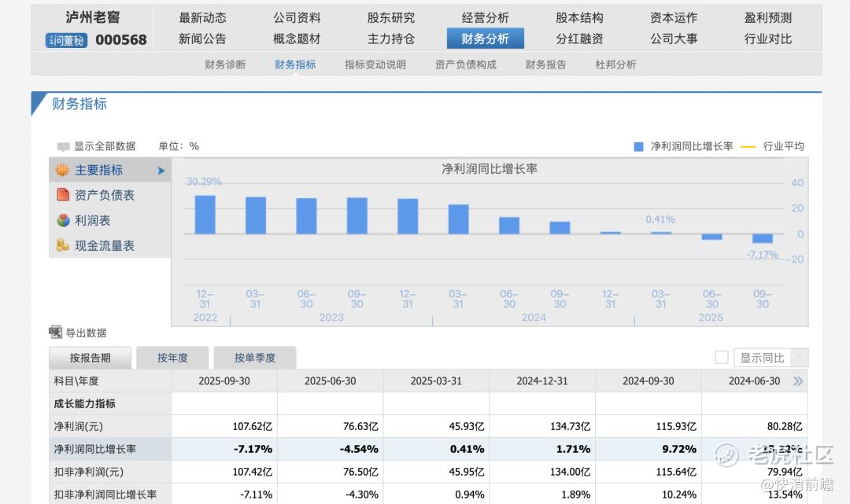Click the 问董秘 badge icon
This screenshot has width=850, height=504.
(66, 40)
